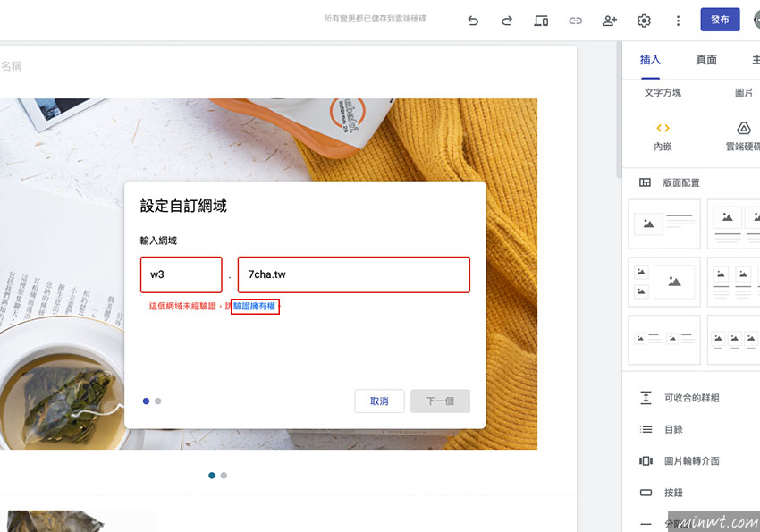760x532 pixels.
Task: Click the 發布 publish button
Action: (x=720, y=20)
